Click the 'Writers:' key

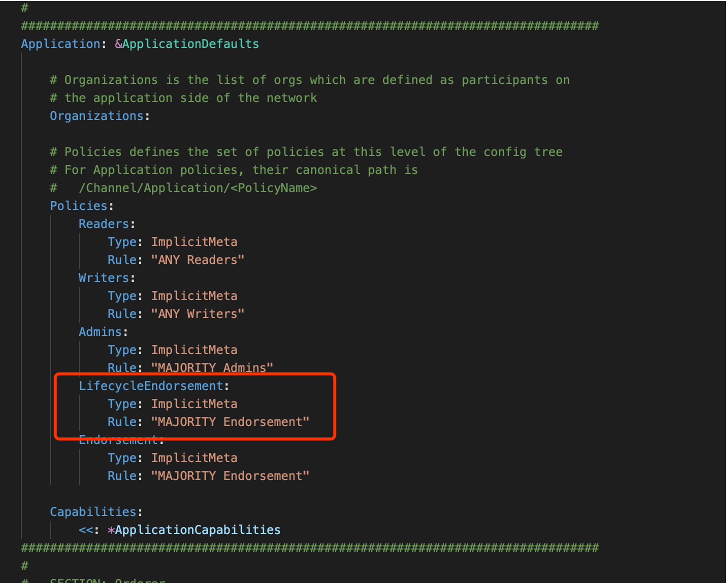click(107, 278)
